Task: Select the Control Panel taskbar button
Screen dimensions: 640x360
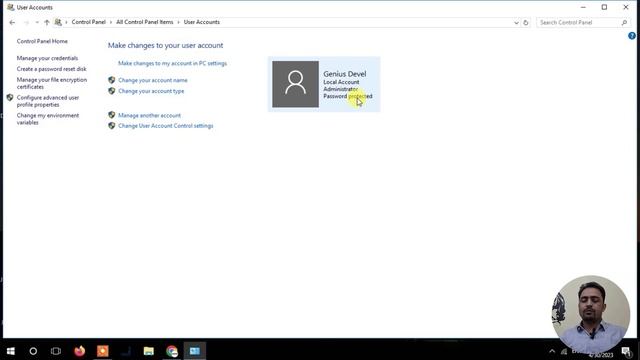Action: pos(195,351)
